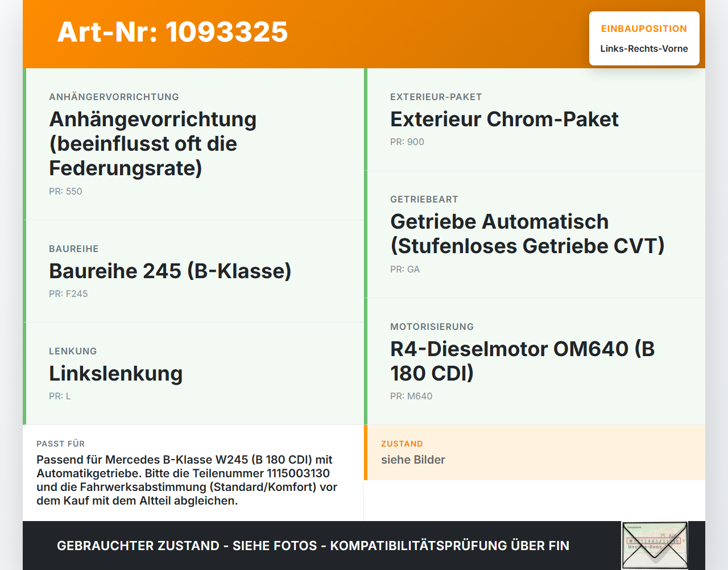Click the Passt für compatibility description

click(x=187, y=480)
